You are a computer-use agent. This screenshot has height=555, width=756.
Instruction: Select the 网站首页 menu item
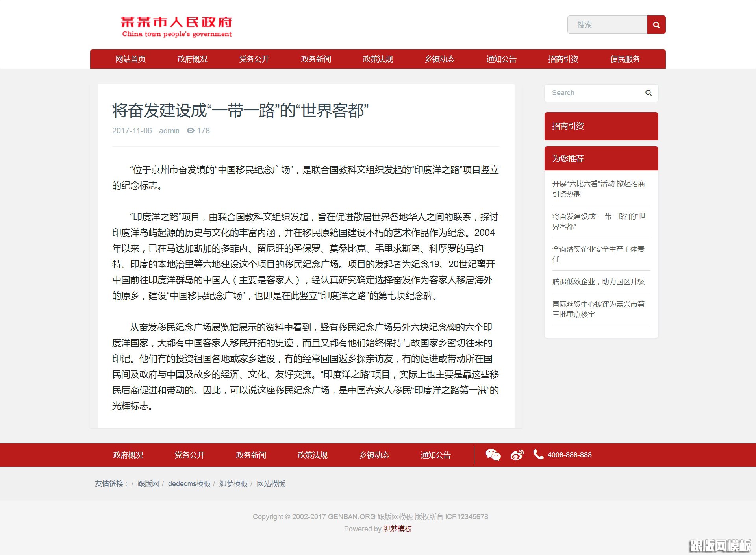tap(131, 59)
